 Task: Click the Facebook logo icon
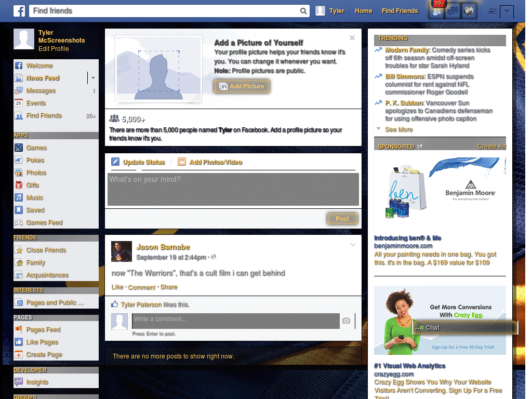pyautogui.click(x=19, y=11)
